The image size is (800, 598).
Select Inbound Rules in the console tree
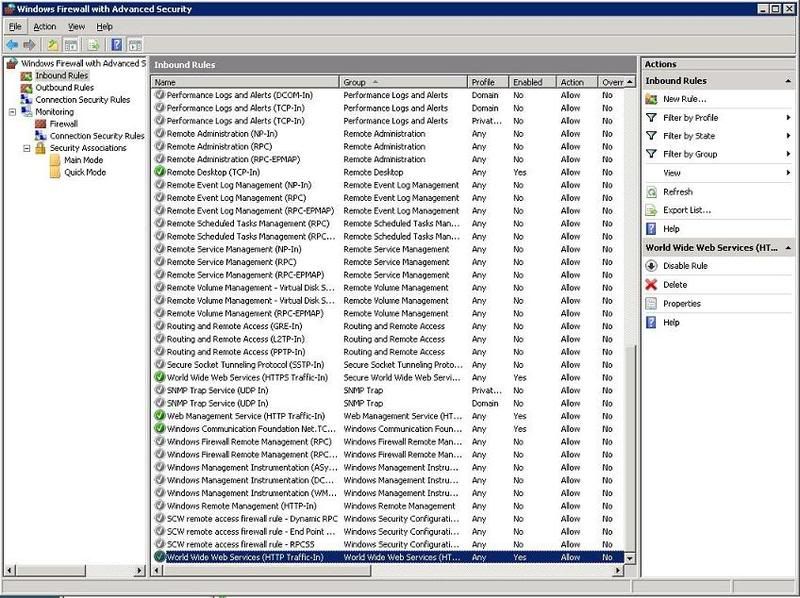point(62,76)
